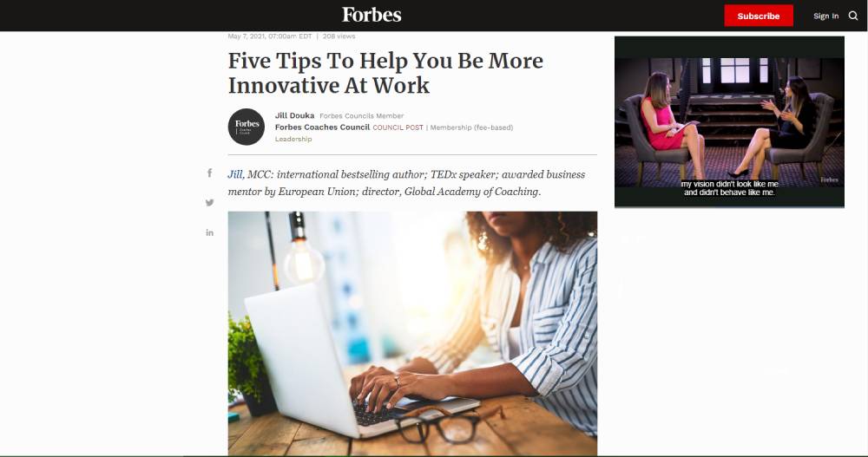Viewport: 868px width, 457px height.
Task: Click the red Subscribe button
Action: [759, 16]
